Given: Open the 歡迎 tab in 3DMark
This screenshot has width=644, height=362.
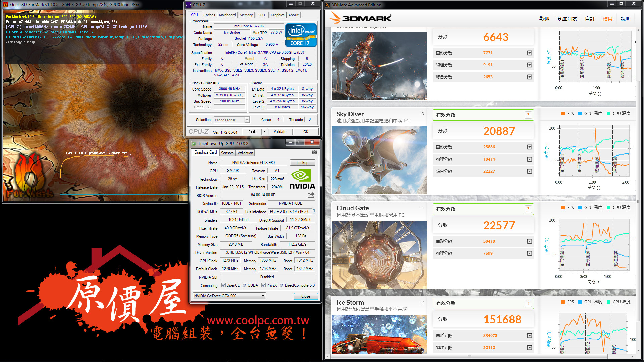Looking at the screenshot, I should pyautogui.click(x=544, y=19).
